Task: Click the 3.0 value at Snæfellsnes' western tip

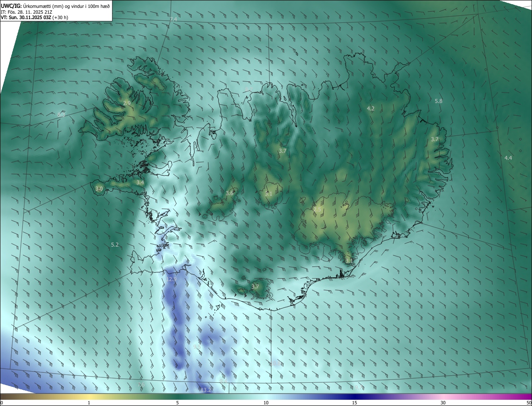Action: pyautogui.click(x=99, y=189)
